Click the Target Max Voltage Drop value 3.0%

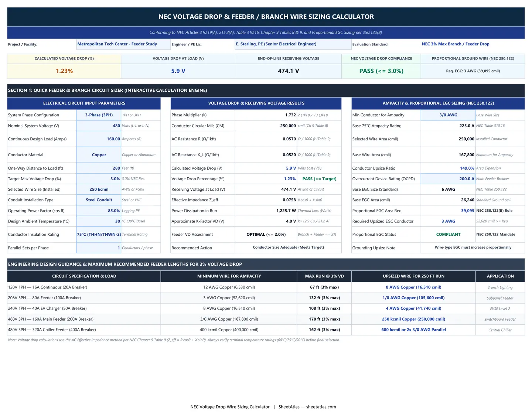[x=99, y=179]
